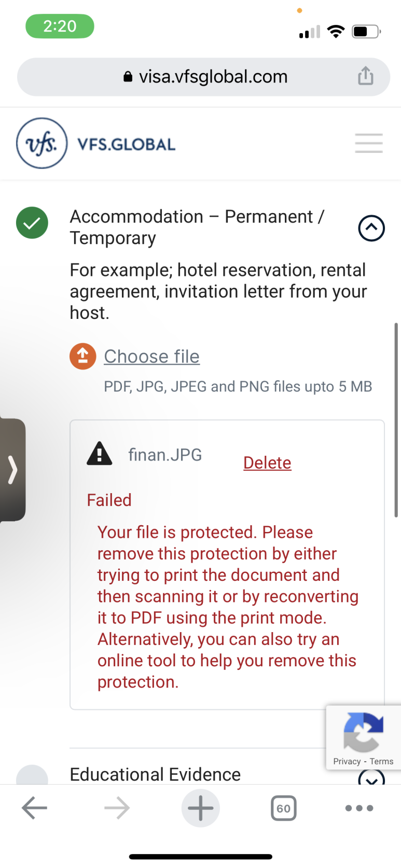Open the hamburger navigation menu

click(369, 143)
